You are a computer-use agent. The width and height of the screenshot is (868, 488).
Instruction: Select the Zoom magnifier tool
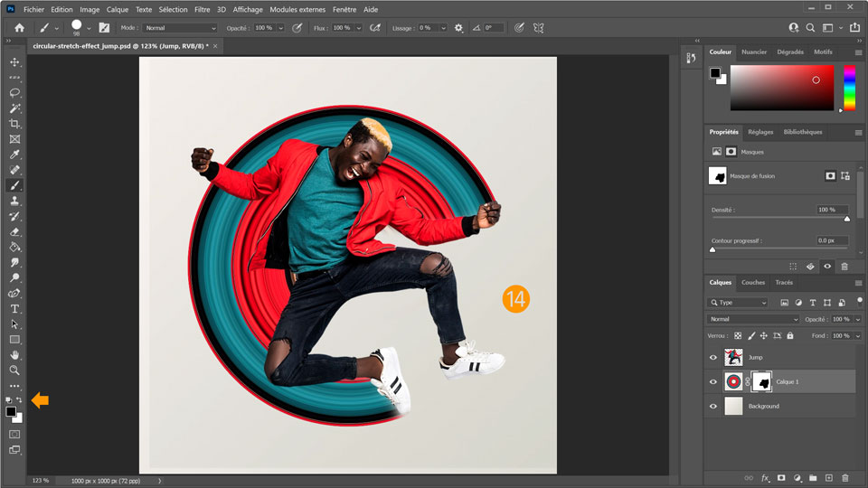[14, 370]
